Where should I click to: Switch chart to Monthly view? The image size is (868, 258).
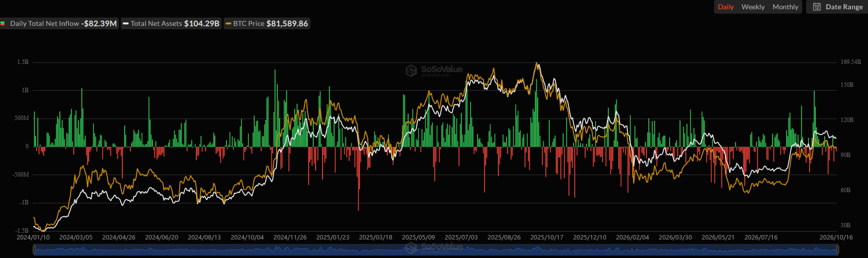tap(785, 7)
